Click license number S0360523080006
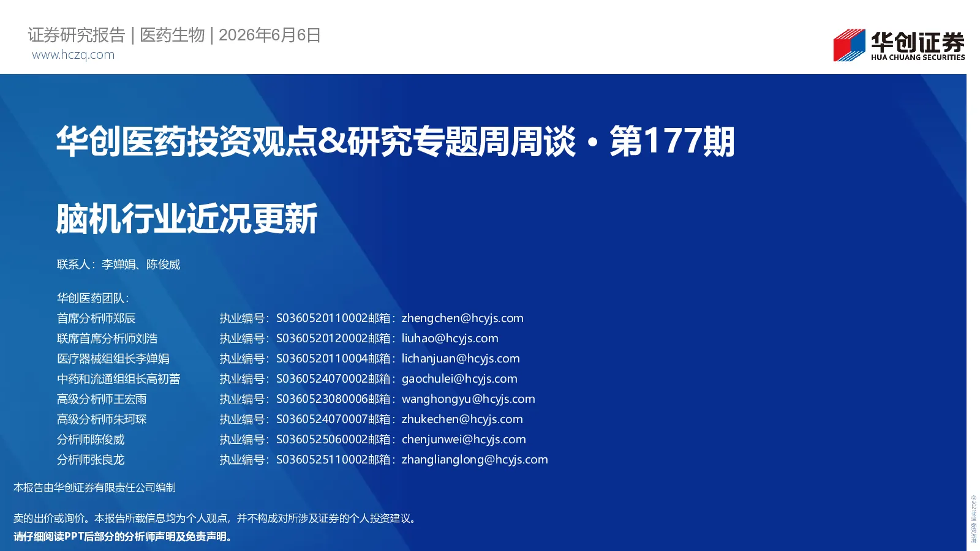The height and width of the screenshot is (551, 980). (x=322, y=399)
